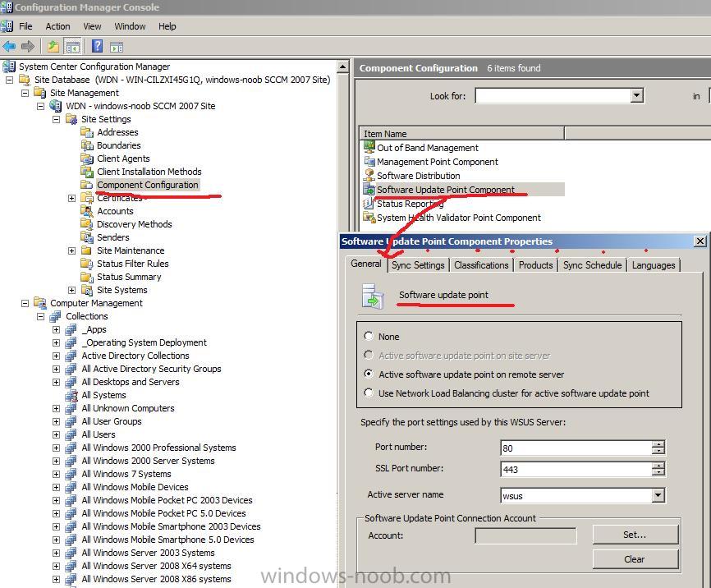
Task: Expand the Certificates node
Action: 71,198
